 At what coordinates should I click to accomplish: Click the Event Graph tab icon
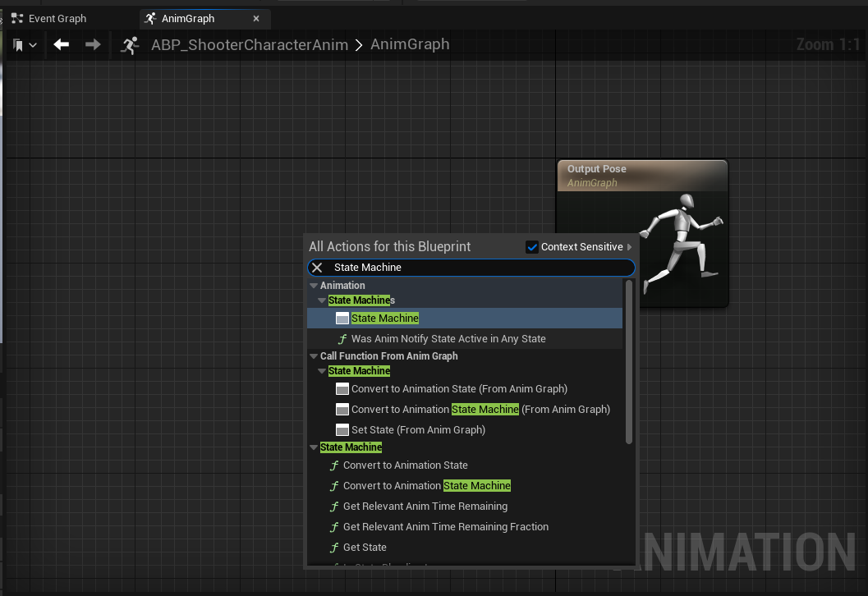(x=17, y=18)
